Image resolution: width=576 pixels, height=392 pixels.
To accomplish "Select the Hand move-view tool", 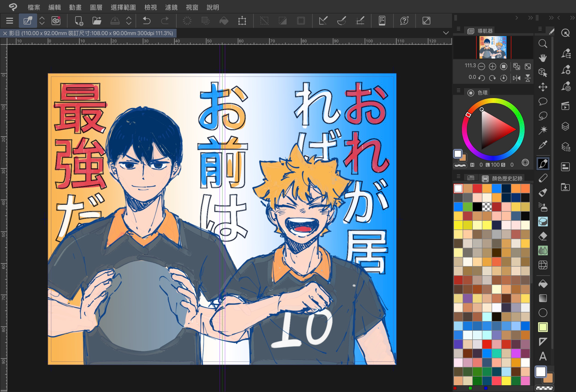I will coord(543,58).
